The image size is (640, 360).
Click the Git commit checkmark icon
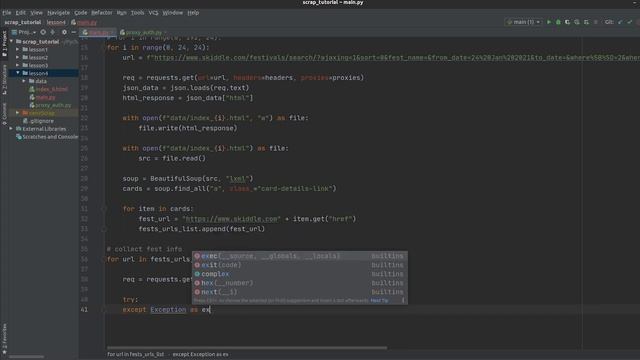630,22
